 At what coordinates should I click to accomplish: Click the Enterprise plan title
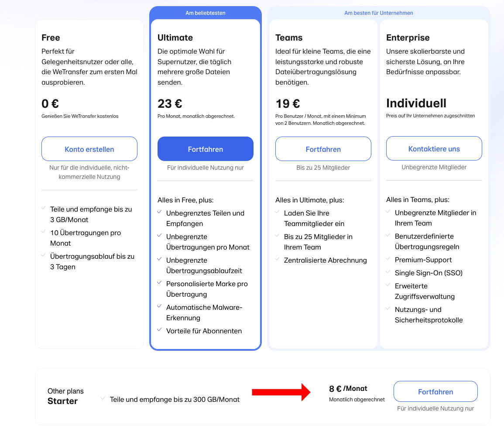pyautogui.click(x=408, y=38)
